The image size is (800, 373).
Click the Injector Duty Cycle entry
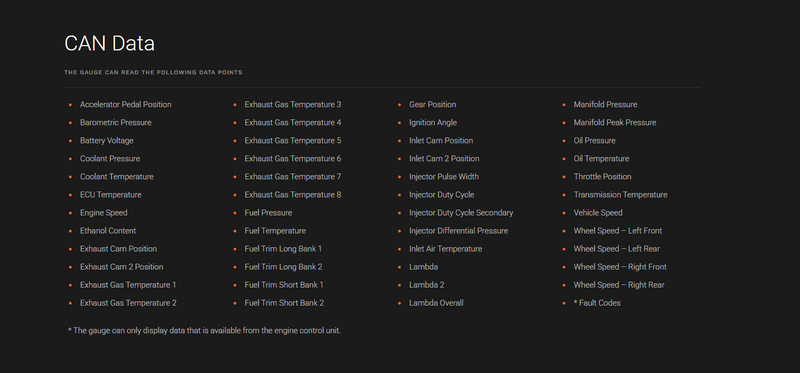point(441,195)
